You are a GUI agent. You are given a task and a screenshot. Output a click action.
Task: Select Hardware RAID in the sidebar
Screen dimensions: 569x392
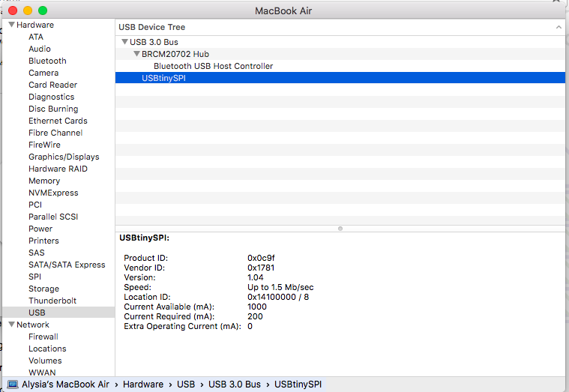tap(58, 169)
